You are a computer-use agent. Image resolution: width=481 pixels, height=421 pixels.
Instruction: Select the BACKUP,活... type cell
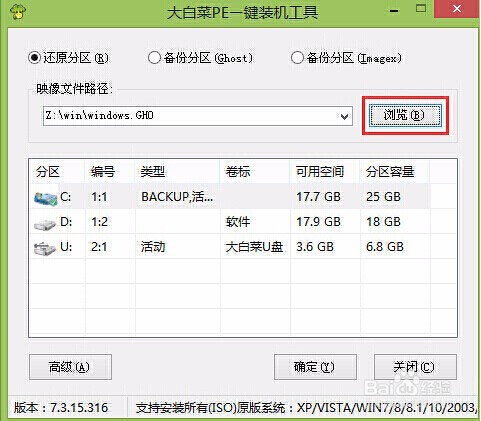pos(177,197)
